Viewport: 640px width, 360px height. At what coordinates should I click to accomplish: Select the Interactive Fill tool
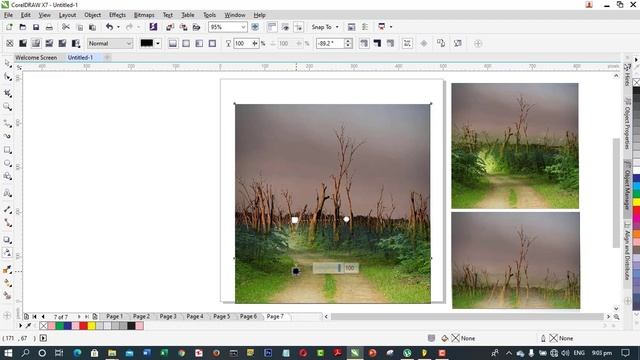[x=7, y=282]
